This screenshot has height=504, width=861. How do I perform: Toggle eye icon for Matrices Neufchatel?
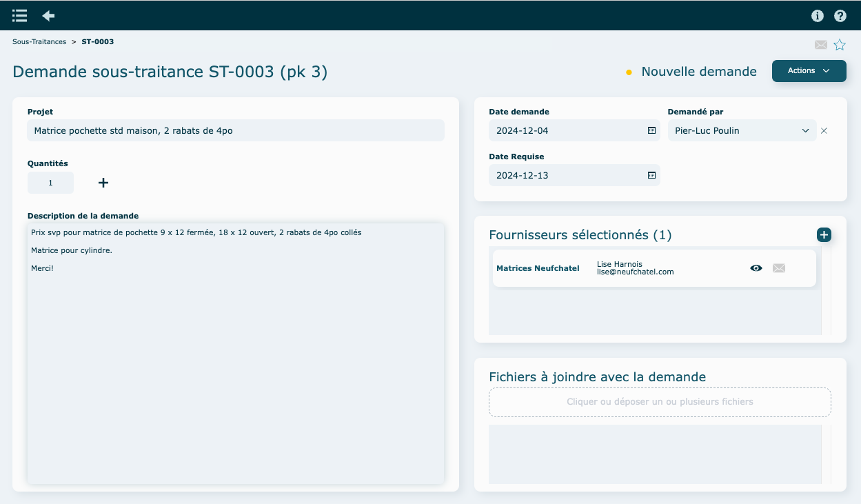click(x=756, y=268)
